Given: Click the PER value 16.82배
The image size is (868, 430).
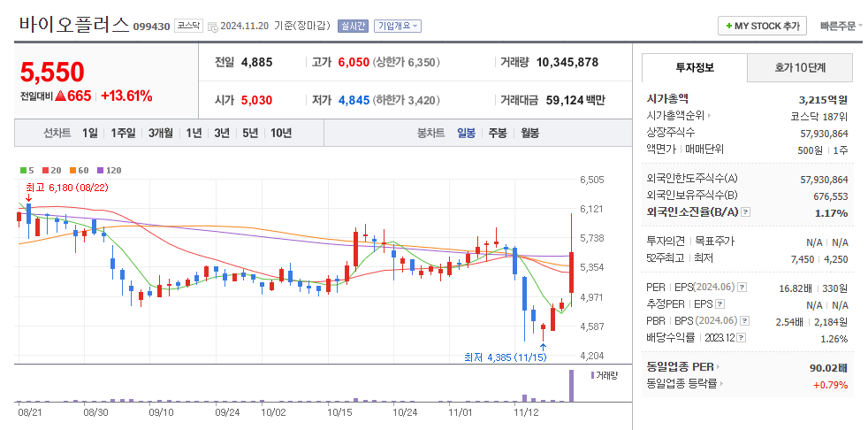Looking at the screenshot, I should tap(795, 288).
